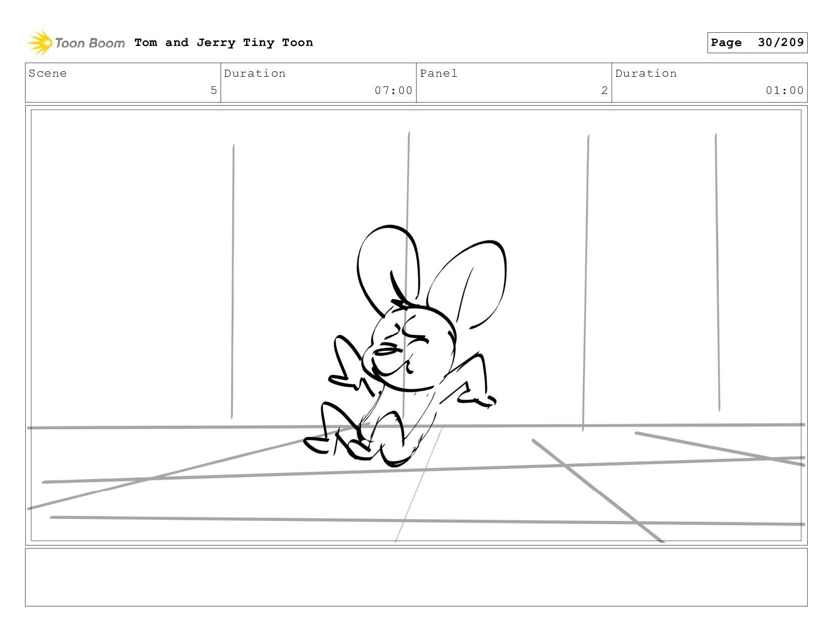Click the 'Page 30/209' box
The image size is (834, 644).
(x=757, y=42)
